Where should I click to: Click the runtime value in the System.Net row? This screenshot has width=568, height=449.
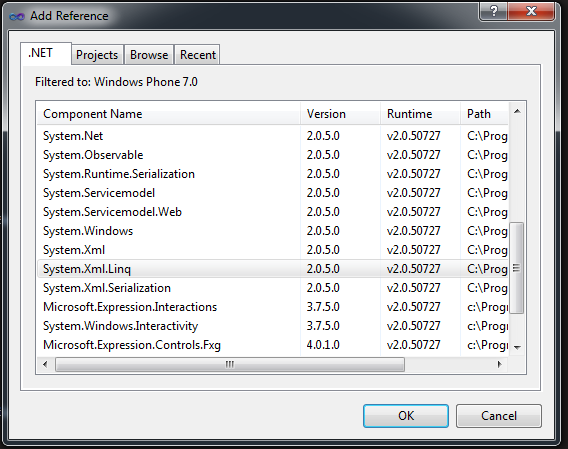coord(413,136)
